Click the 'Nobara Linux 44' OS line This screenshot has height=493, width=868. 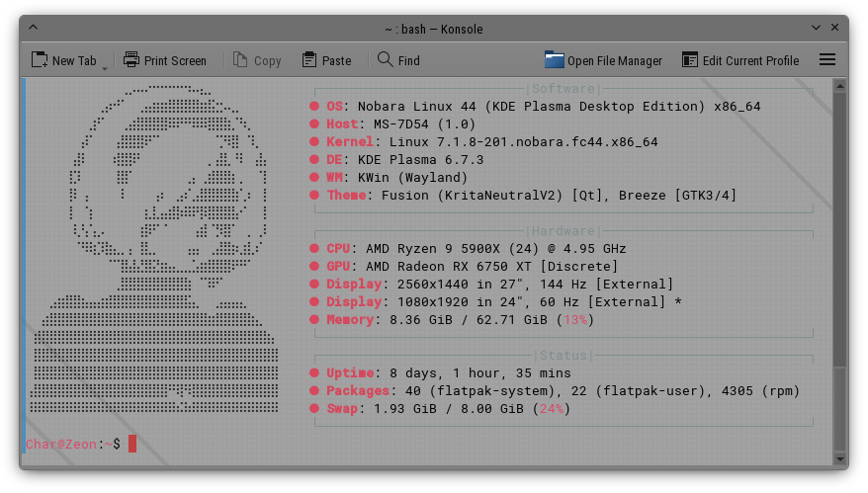pyautogui.click(x=416, y=107)
